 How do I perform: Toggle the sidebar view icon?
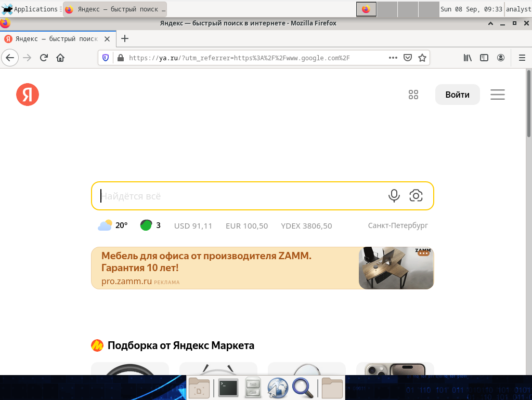coord(484,58)
